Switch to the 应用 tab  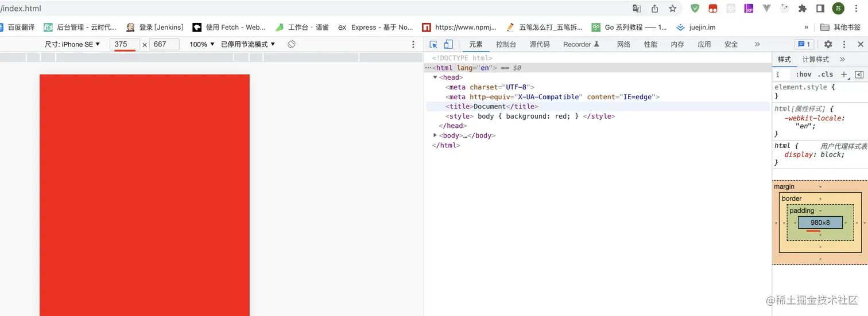click(704, 44)
